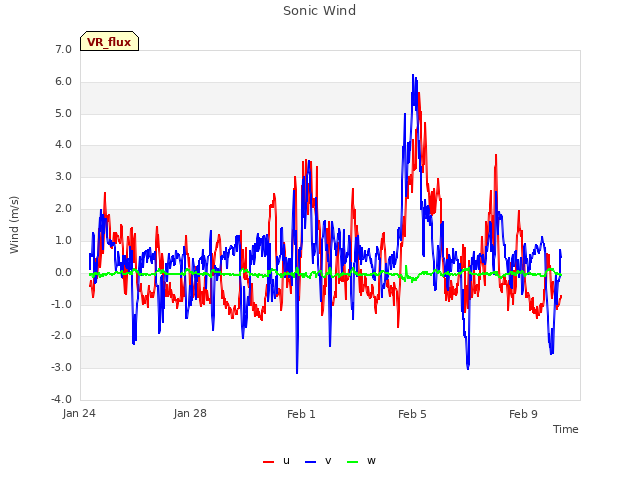This screenshot has height=480, width=640.
Task: Click the 4.0 y-axis tick label
Action: [63, 145]
